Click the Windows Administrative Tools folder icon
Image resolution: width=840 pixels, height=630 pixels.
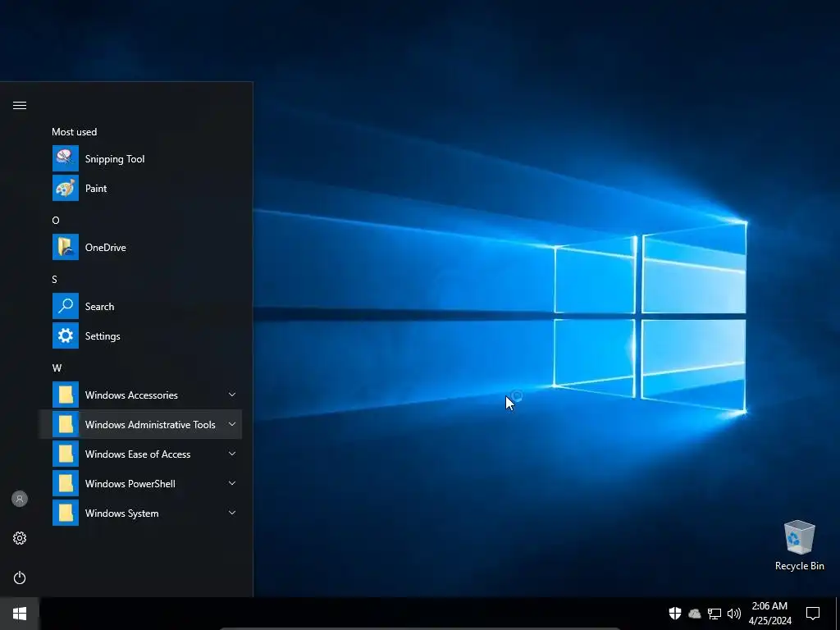pos(66,424)
